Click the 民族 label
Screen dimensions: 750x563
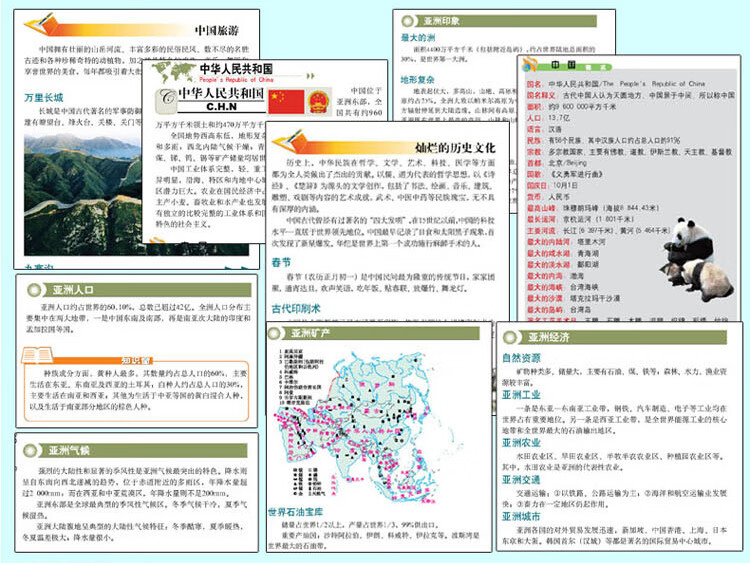click(534, 141)
